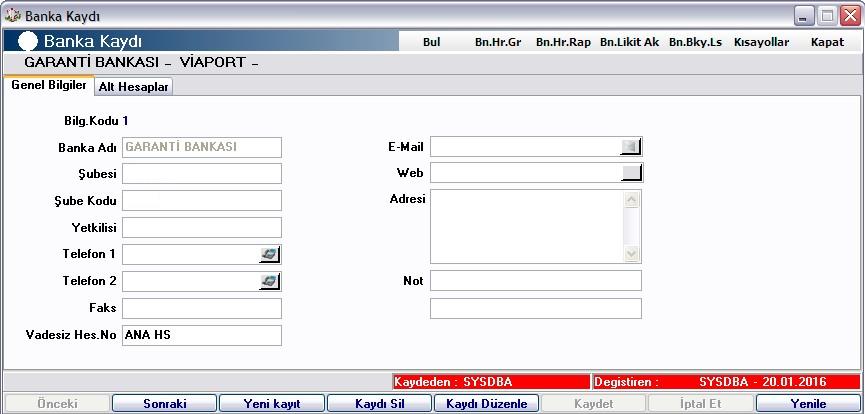Click the Telefon 1 phone dial icon
This screenshot has height=414, width=865.
270,254
